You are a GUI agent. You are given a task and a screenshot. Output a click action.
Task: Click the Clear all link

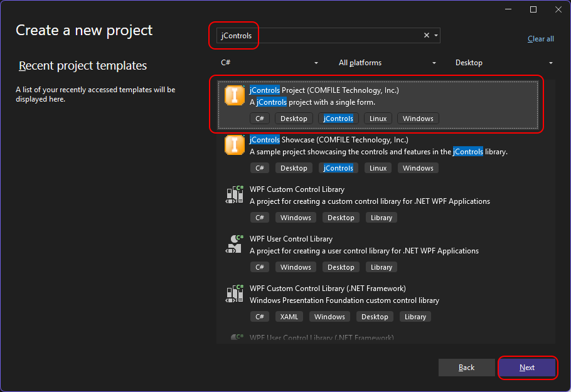pos(540,39)
